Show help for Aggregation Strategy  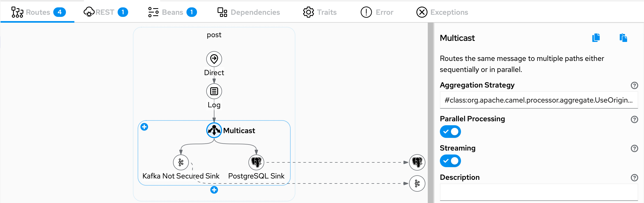pos(634,85)
